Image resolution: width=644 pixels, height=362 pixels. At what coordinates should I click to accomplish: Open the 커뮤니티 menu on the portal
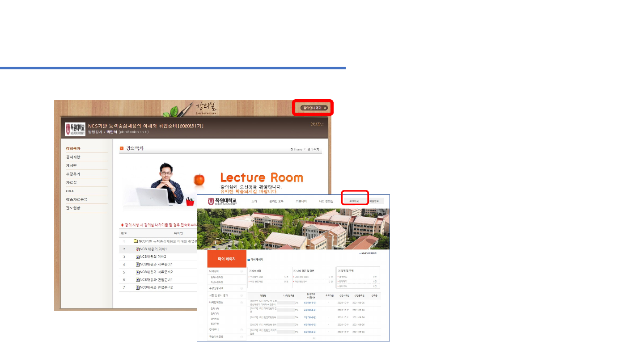(301, 202)
